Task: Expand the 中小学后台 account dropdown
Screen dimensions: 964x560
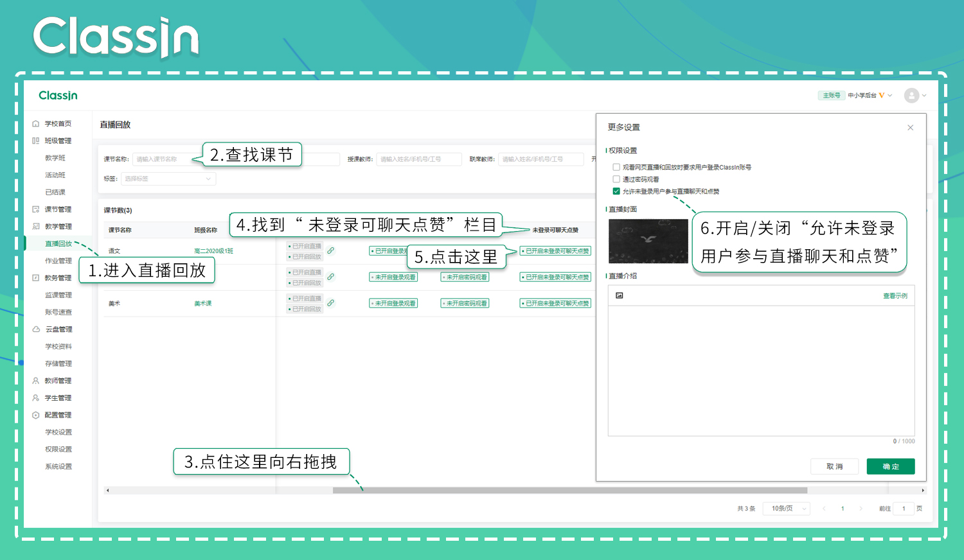Action: 890,95
